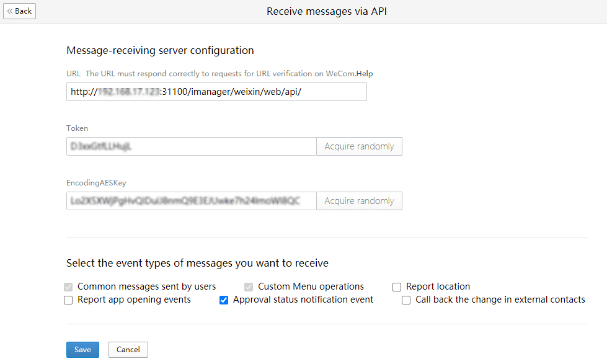Acquire a random EncodingAESKey value
This screenshot has height=364, width=607.
(x=359, y=201)
